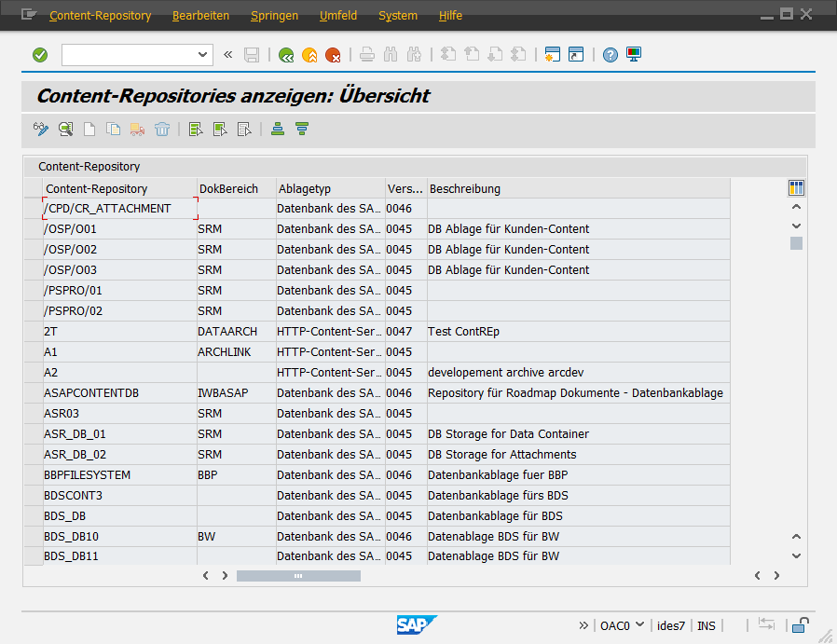Screen dimensions: 837x644
Task: Click the green sort descending icon
Action: point(302,130)
